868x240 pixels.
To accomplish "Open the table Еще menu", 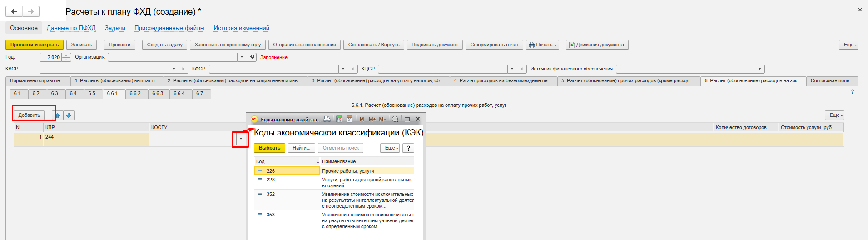I will pos(834,115).
